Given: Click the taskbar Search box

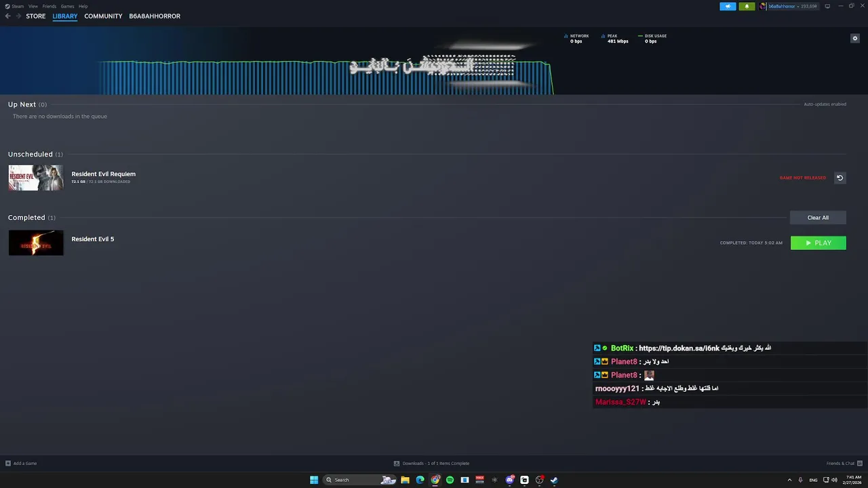Looking at the screenshot, I should (360, 480).
